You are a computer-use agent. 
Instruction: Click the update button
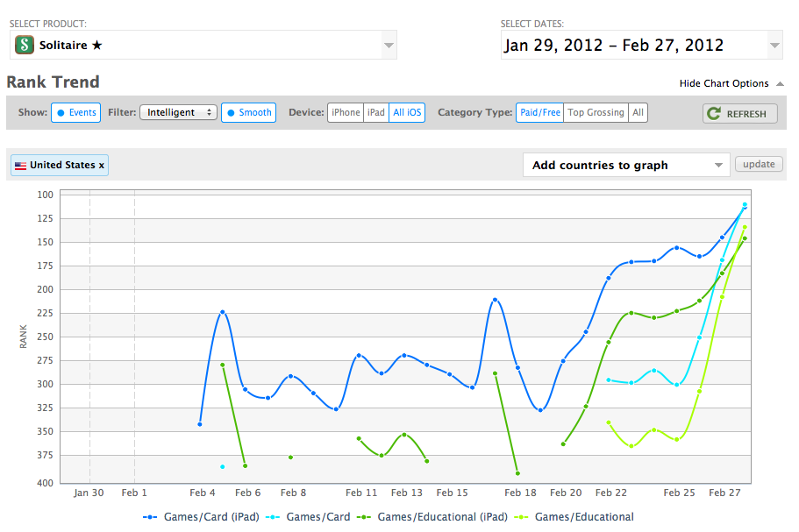[x=759, y=164]
